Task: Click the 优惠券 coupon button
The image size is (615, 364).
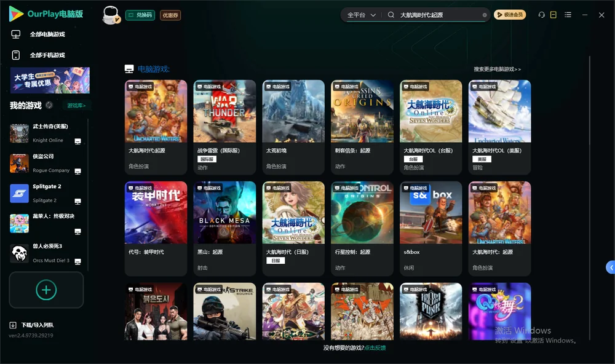Action: click(x=170, y=15)
